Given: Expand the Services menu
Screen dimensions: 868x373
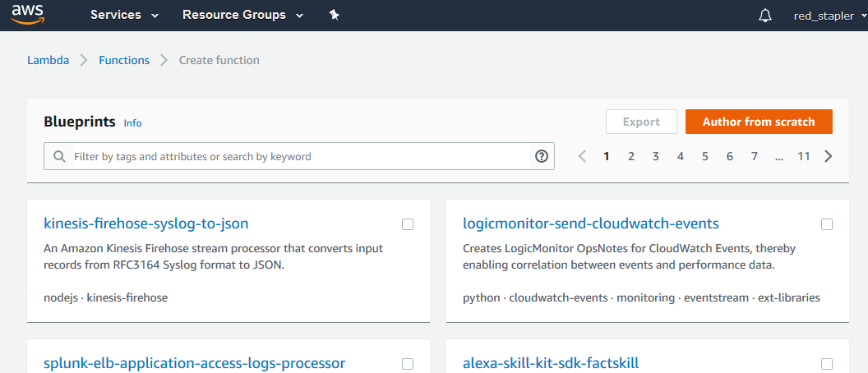Looking at the screenshot, I should [x=125, y=15].
